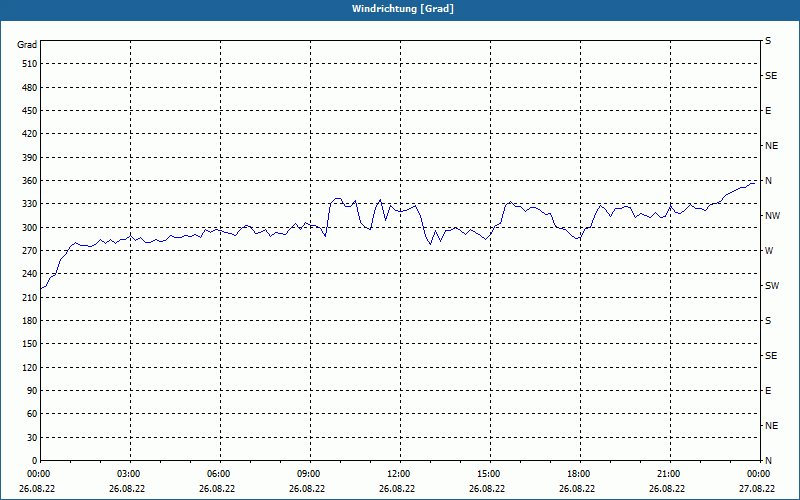Click the 0 y-axis value
The image size is (800, 500).
(35, 461)
